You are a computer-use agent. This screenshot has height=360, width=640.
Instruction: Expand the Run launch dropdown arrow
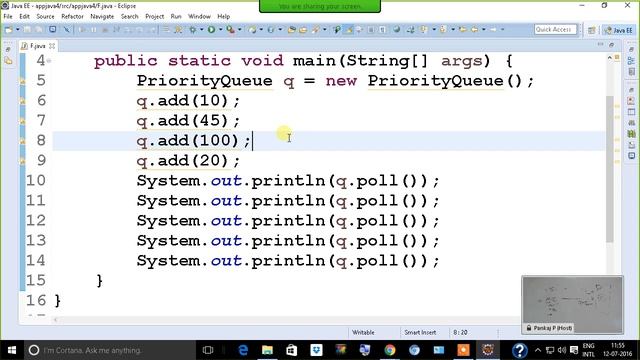[x=220, y=29]
